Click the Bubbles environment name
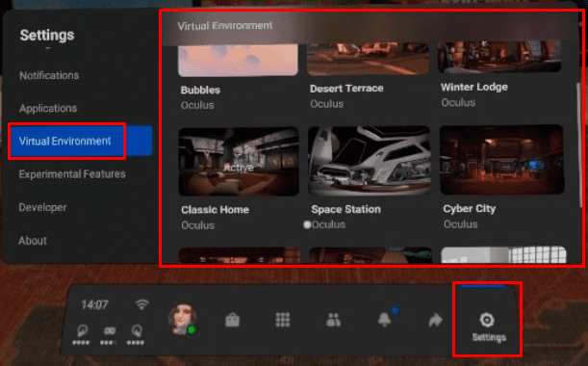588x366 pixels. 200,91
